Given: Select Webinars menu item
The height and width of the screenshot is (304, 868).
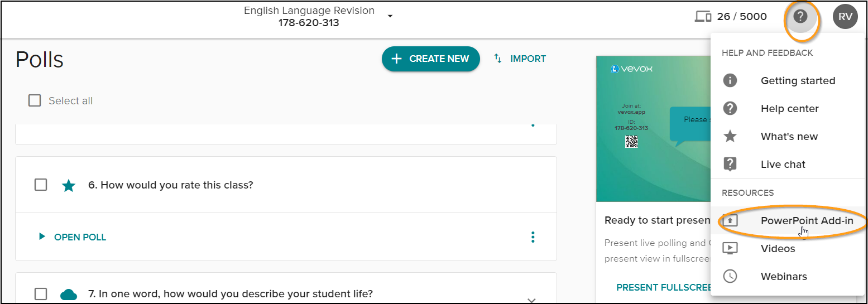Looking at the screenshot, I should pos(788,276).
